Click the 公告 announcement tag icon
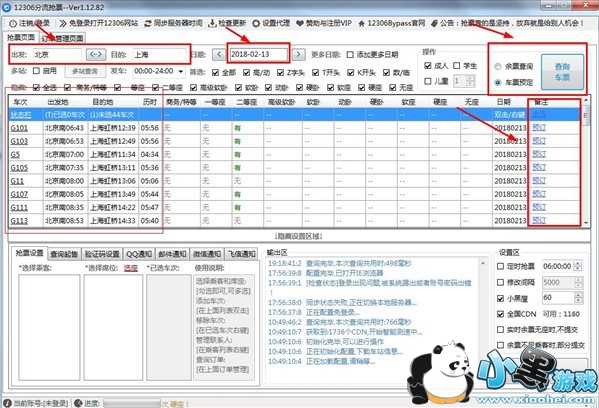Image resolution: width=599 pixels, height=408 pixels. click(x=434, y=23)
